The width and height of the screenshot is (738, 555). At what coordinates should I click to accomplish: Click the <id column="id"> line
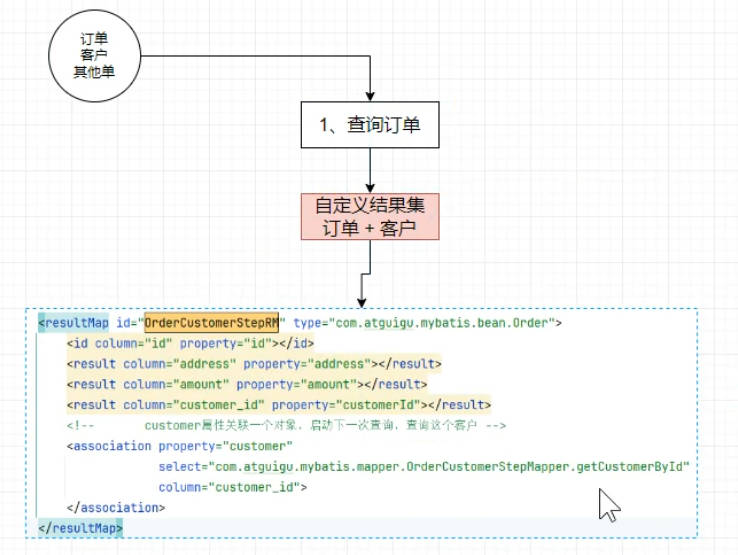click(x=175, y=344)
